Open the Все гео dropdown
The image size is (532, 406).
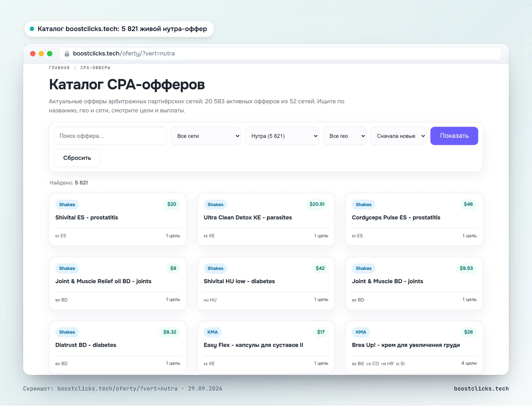click(x=345, y=136)
